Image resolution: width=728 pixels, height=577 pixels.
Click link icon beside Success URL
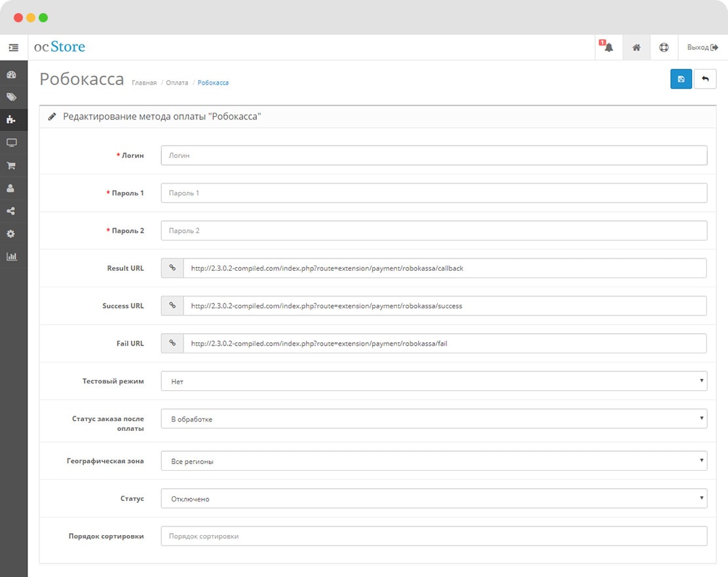click(x=172, y=306)
